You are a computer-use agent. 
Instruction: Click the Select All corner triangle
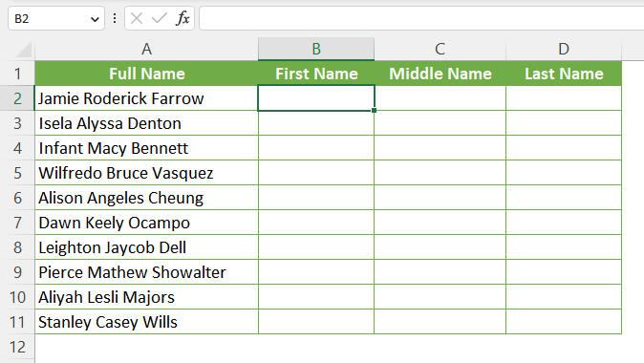pyautogui.click(x=24, y=50)
